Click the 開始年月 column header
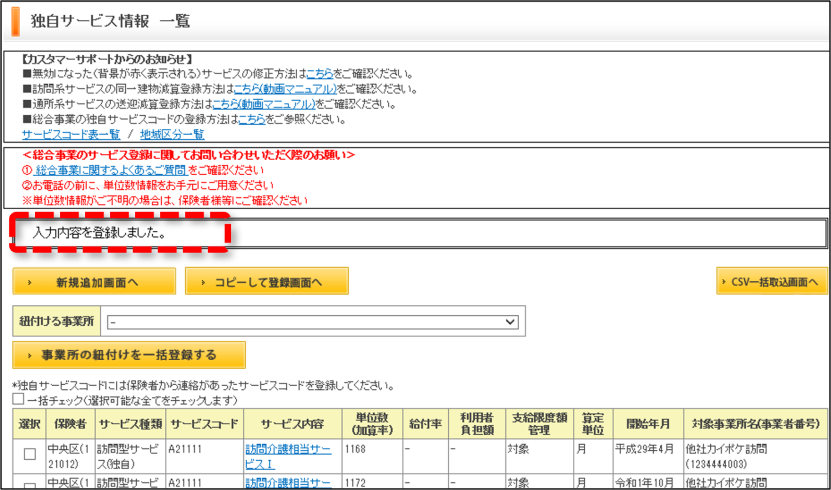 pyautogui.click(x=648, y=424)
